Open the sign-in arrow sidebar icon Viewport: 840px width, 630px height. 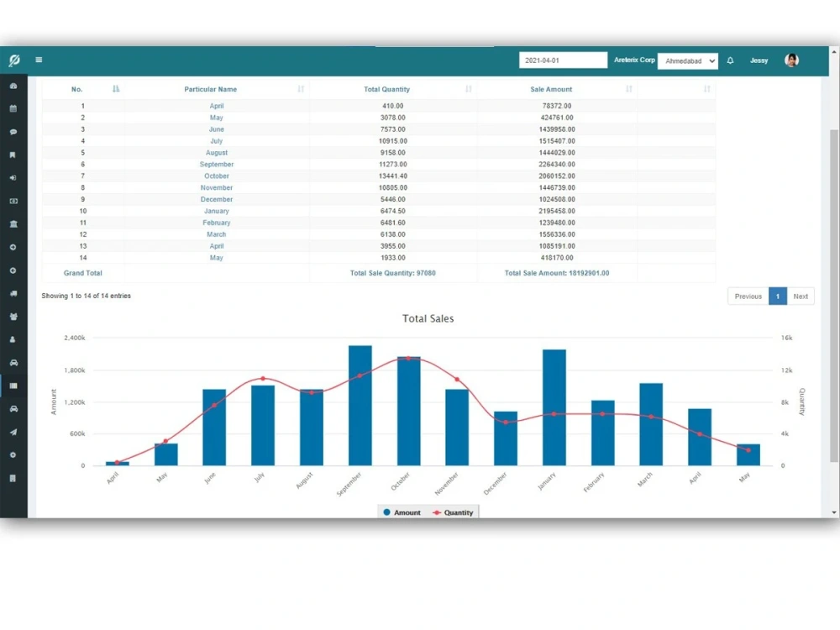coord(13,178)
